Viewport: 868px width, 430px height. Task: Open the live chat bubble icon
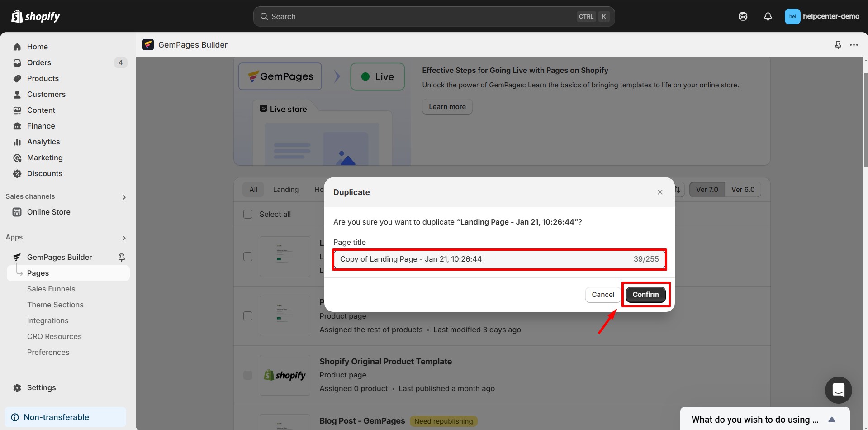click(x=838, y=390)
